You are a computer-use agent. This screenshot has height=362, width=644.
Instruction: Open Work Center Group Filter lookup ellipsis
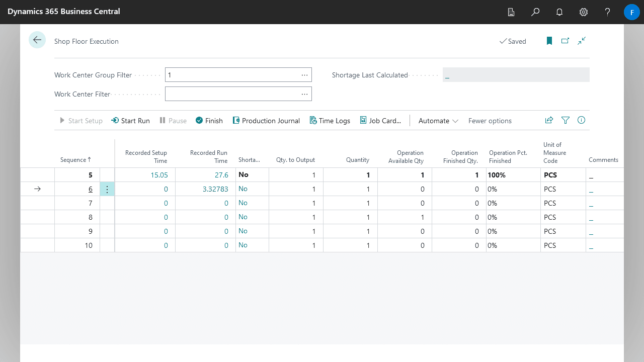pos(304,75)
